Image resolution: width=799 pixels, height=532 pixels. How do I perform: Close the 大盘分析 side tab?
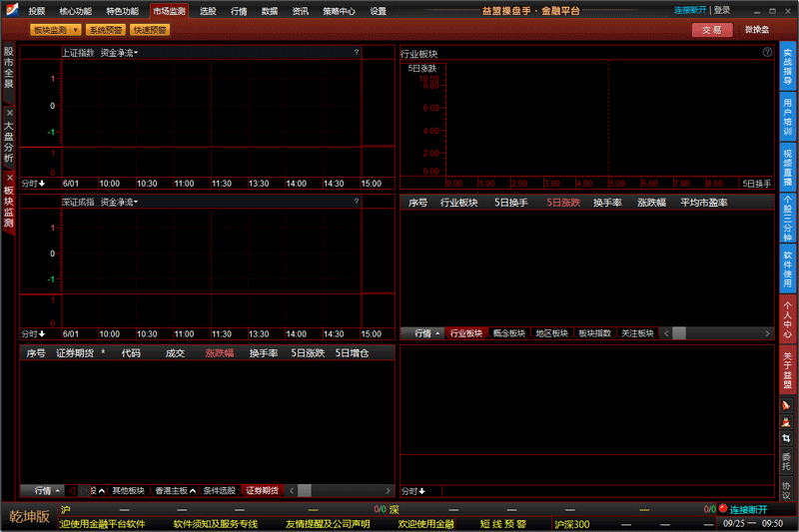tap(9, 113)
